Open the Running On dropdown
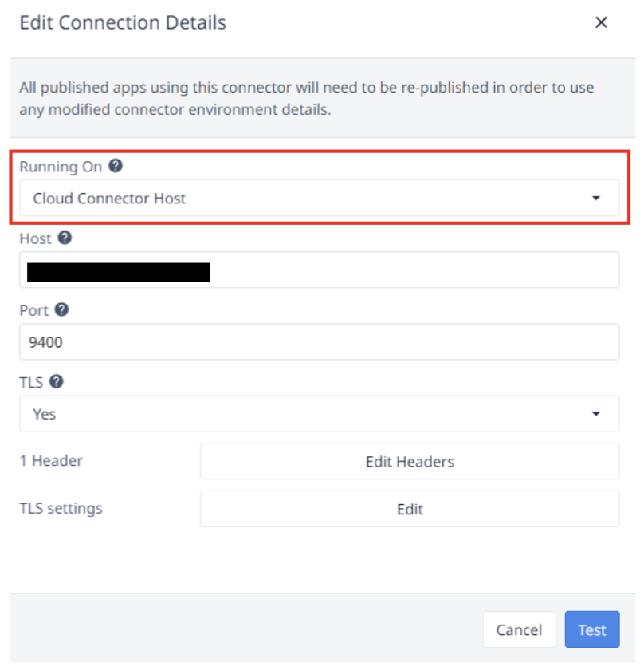Viewport: 644px width, 670px height. (x=319, y=199)
